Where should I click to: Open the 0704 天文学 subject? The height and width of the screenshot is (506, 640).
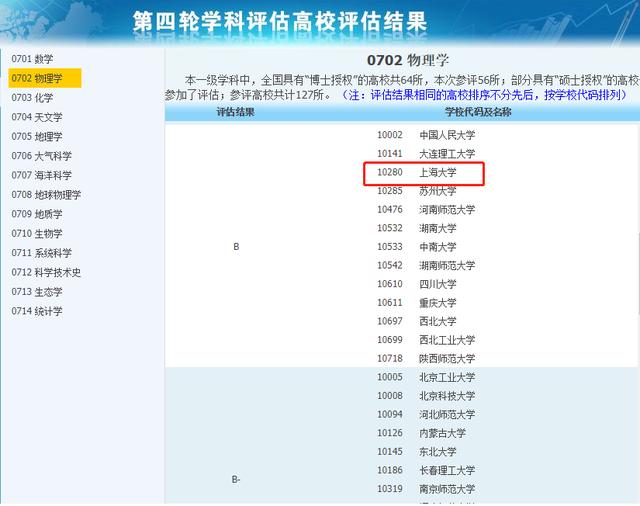(37, 117)
